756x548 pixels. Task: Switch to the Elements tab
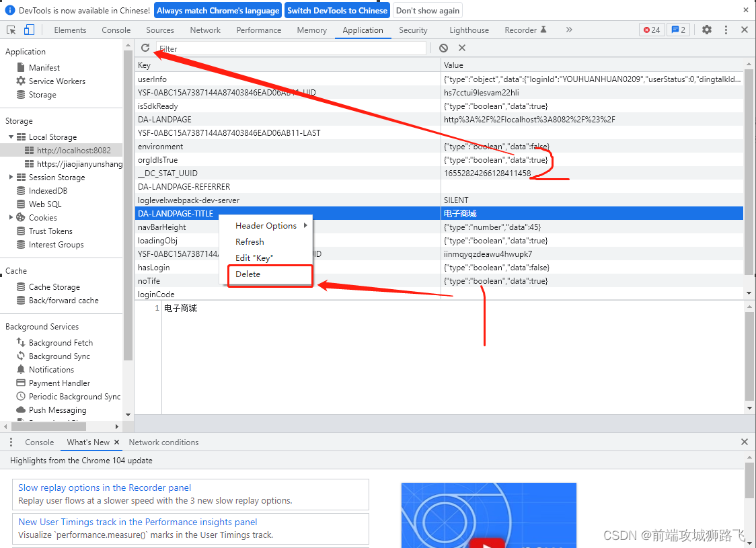click(70, 30)
